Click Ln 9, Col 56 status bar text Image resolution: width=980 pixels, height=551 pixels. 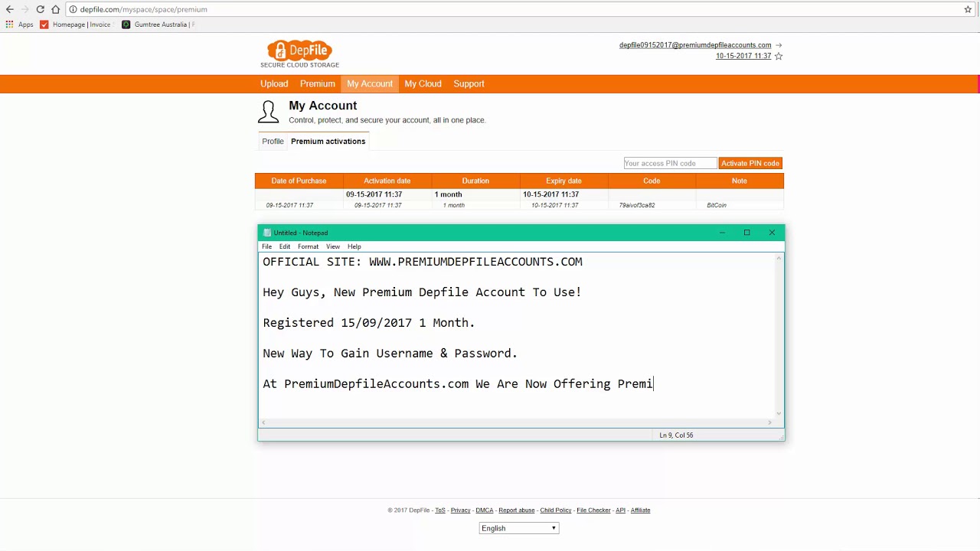point(676,435)
